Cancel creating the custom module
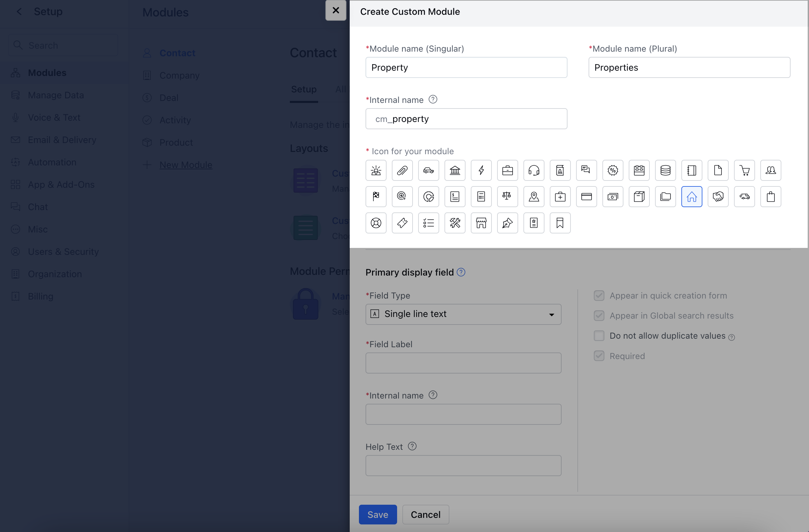The image size is (809, 532). click(x=426, y=514)
